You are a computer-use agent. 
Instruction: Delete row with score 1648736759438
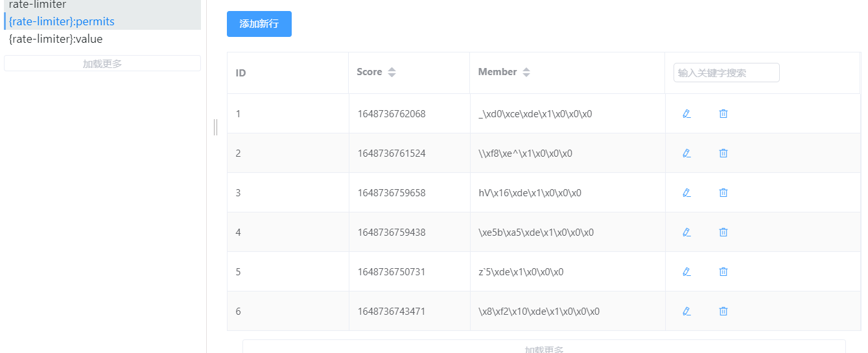click(723, 233)
